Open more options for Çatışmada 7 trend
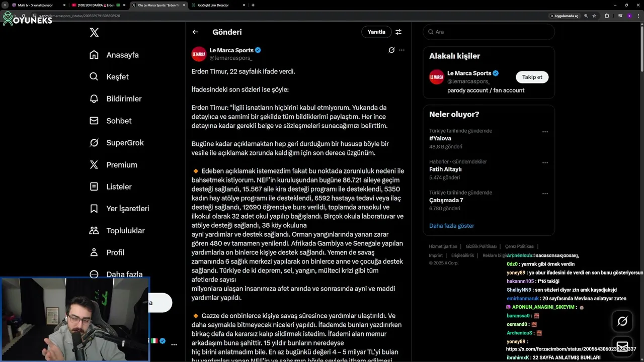 pyautogui.click(x=545, y=194)
